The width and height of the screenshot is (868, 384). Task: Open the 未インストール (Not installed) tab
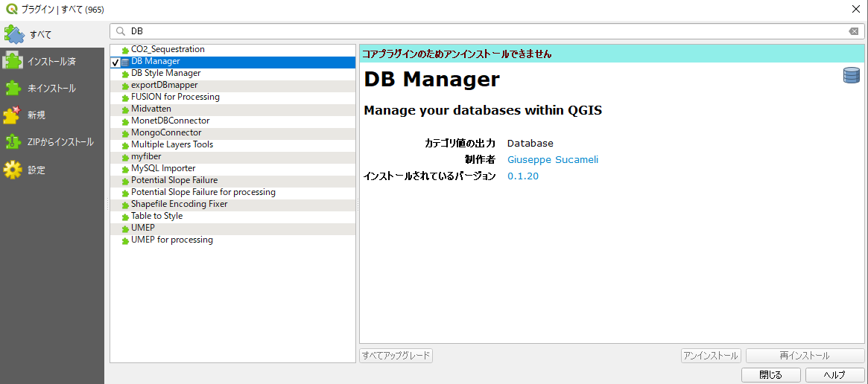(51, 89)
